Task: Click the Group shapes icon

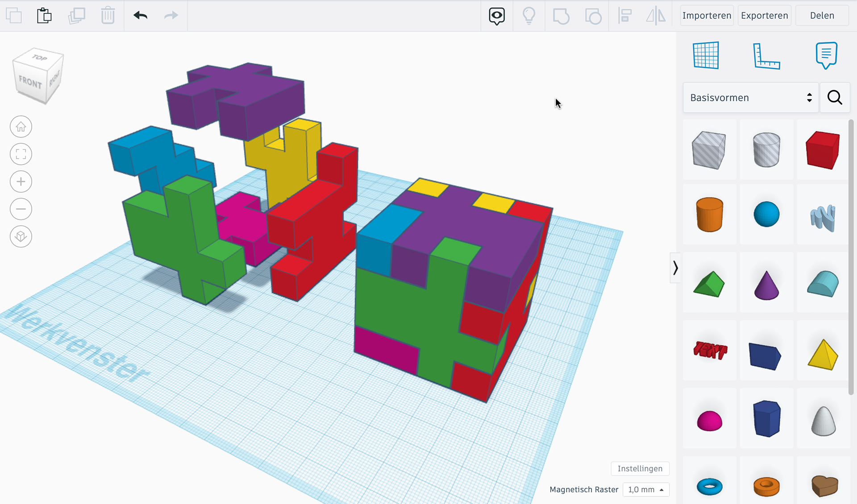Action: click(561, 16)
